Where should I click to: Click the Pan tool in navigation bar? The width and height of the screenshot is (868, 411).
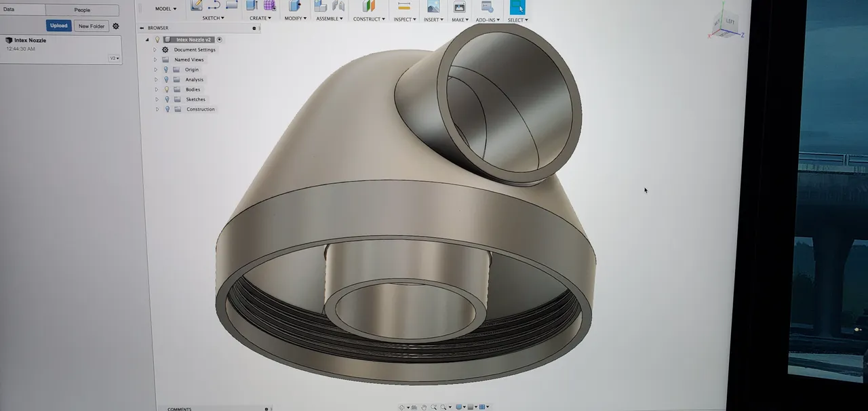click(424, 407)
